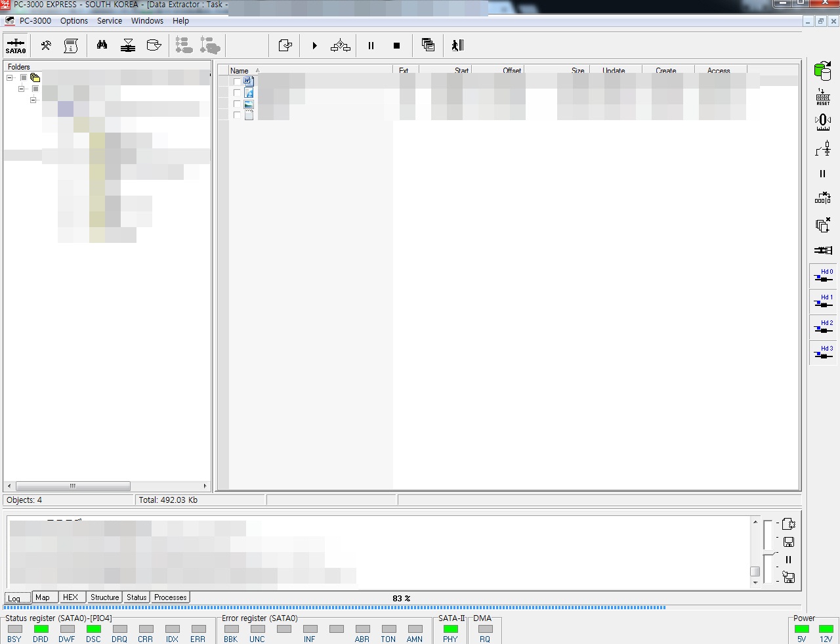The width and height of the screenshot is (840, 644).
Task: Toggle head Hd 0
Action: (823, 276)
